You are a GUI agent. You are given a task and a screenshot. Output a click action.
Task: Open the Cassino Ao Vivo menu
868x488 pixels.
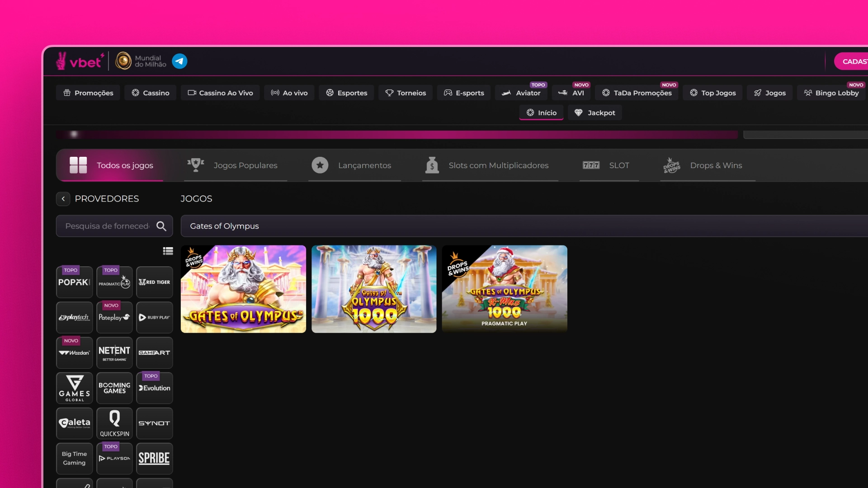point(220,93)
